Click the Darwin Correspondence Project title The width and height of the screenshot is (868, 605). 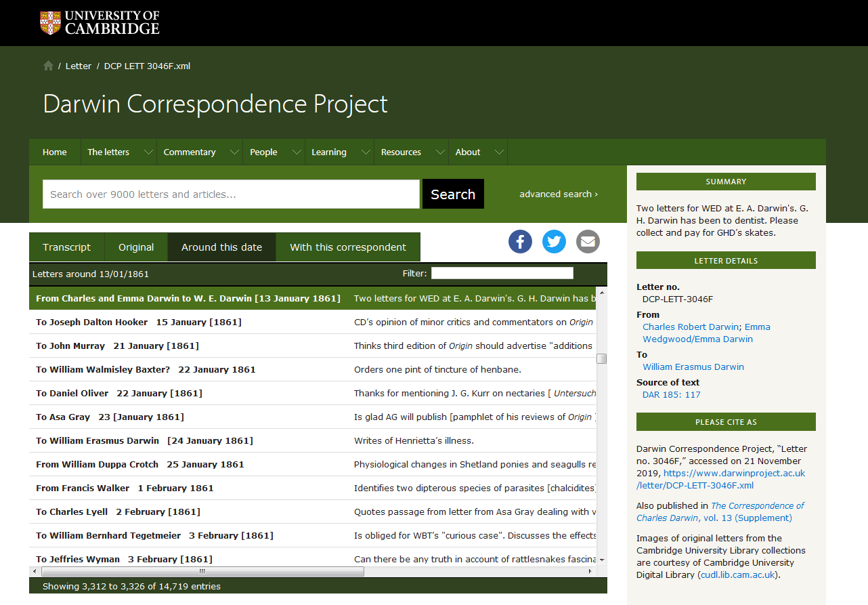[215, 104]
